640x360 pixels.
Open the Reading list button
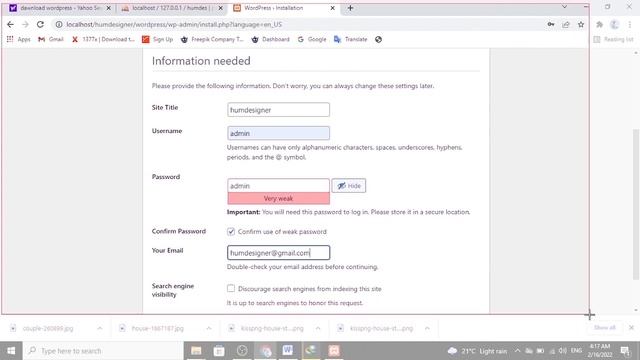(613, 39)
